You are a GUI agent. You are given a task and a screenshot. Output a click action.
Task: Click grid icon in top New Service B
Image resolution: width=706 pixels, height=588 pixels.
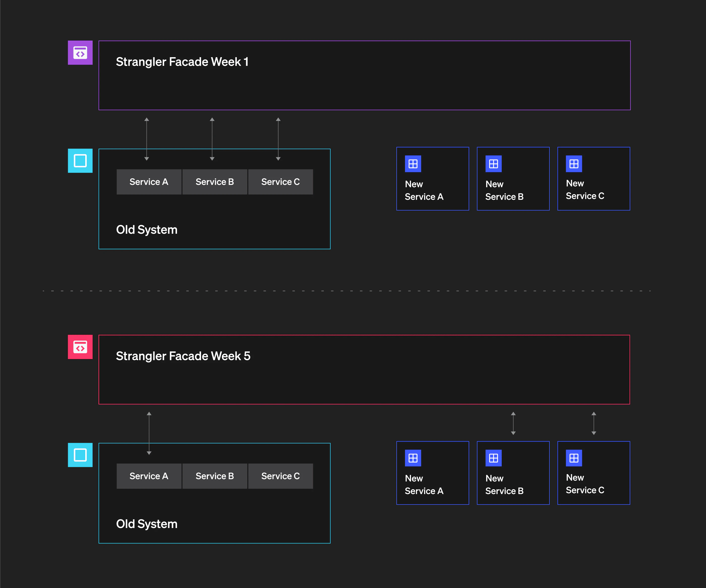[x=493, y=164]
